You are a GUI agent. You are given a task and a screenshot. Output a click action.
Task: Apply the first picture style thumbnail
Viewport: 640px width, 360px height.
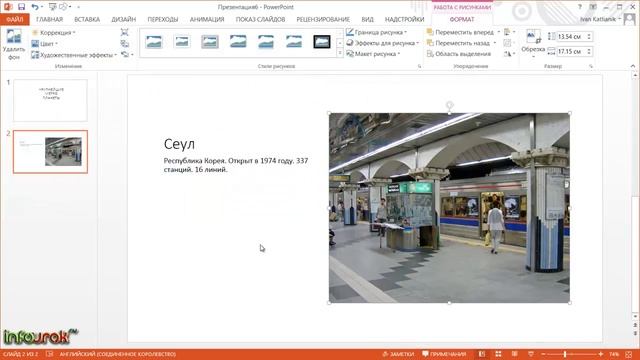tap(154, 42)
